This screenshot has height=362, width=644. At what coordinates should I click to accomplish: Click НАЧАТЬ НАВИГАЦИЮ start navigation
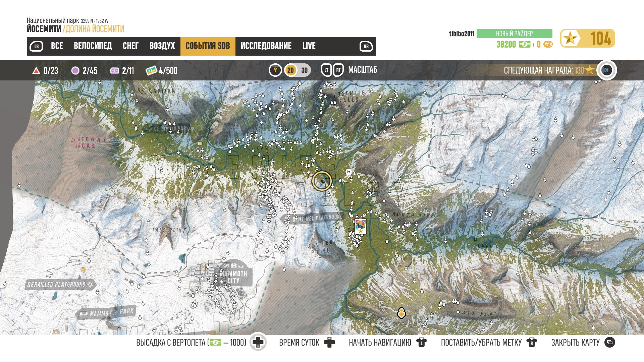(x=380, y=343)
